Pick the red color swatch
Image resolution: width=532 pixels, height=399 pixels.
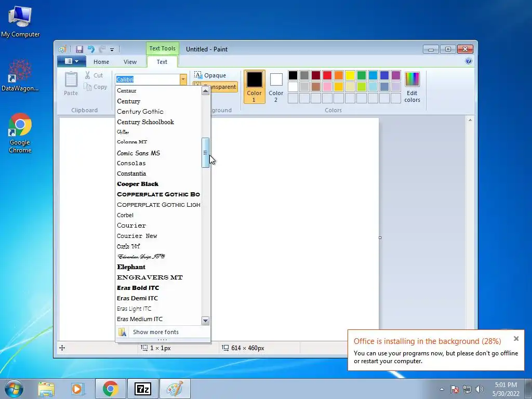[x=327, y=75]
